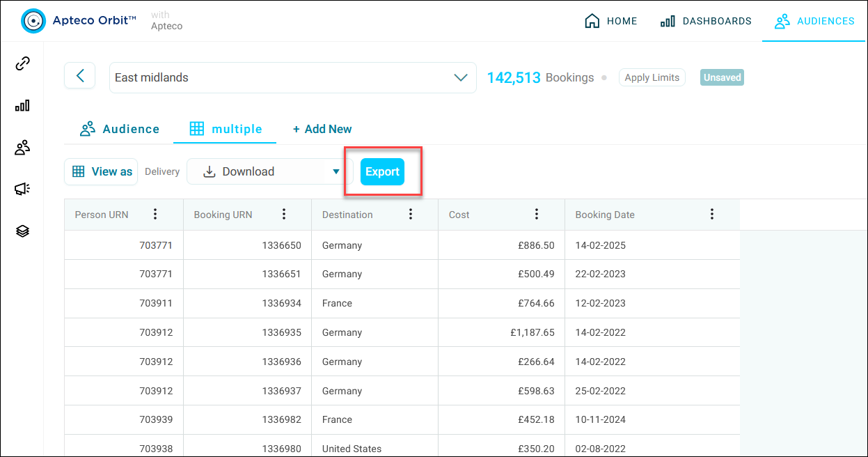Screen dimensions: 868x457
Task: Click the Home house icon
Action: tap(592, 21)
